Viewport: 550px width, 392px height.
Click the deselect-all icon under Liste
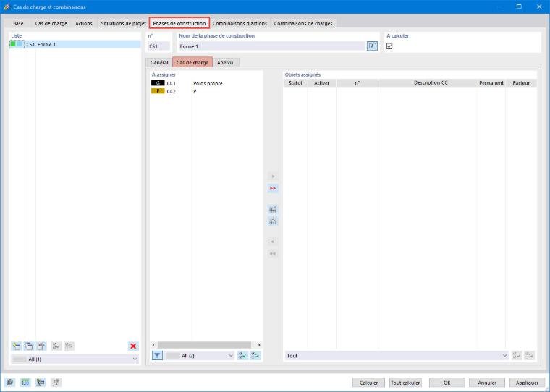[x=69, y=346]
